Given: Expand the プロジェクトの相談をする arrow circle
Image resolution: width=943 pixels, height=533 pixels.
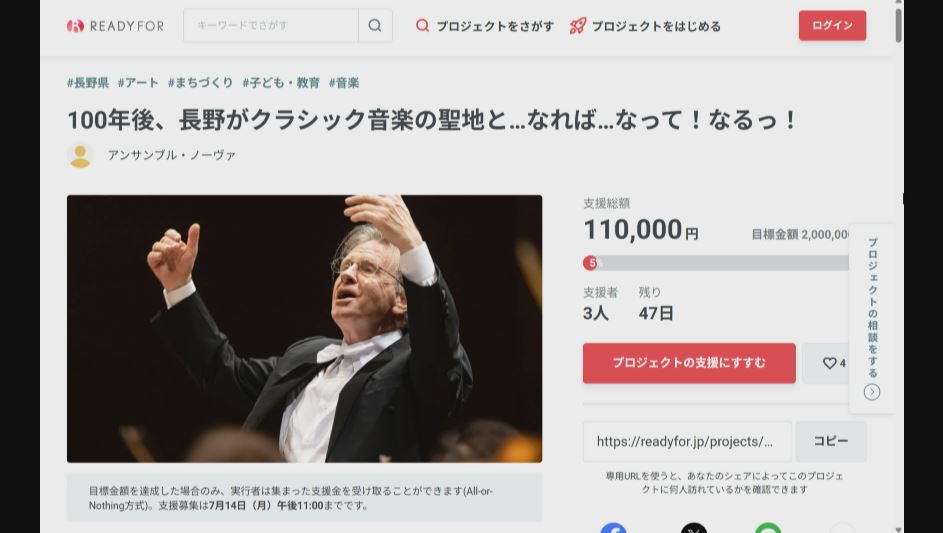Looking at the screenshot, I should click(x=871, y=392).
